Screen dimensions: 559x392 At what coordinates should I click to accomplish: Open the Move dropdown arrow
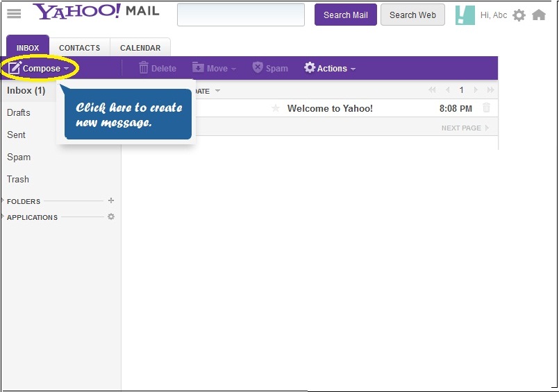pyautogui.click(x=233, y=69)
